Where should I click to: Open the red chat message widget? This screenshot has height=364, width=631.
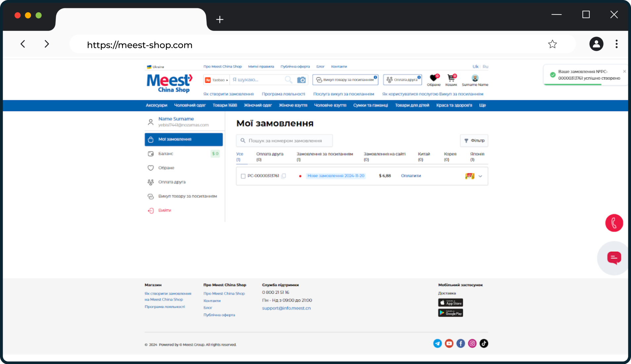(614, 258)
